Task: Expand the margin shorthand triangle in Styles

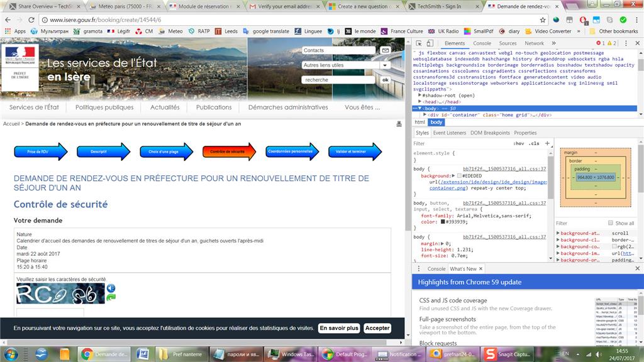Action: coord(442,243)
